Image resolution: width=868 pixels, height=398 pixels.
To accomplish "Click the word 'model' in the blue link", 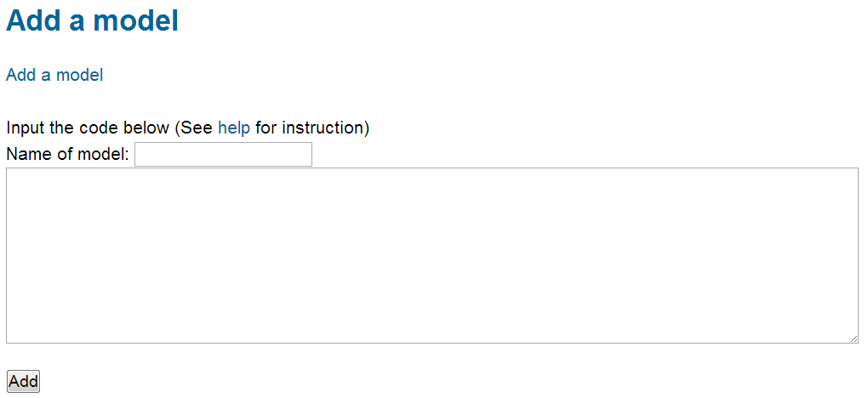I will (79, 75).
